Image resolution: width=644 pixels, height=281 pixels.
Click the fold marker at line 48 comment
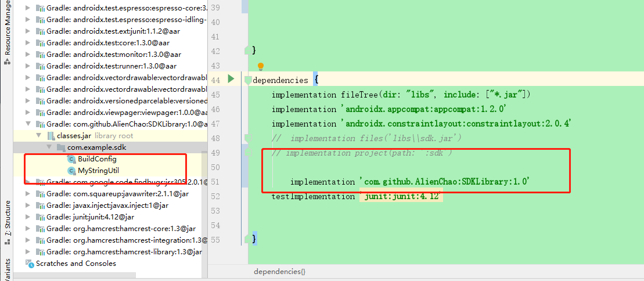(247, 138)
